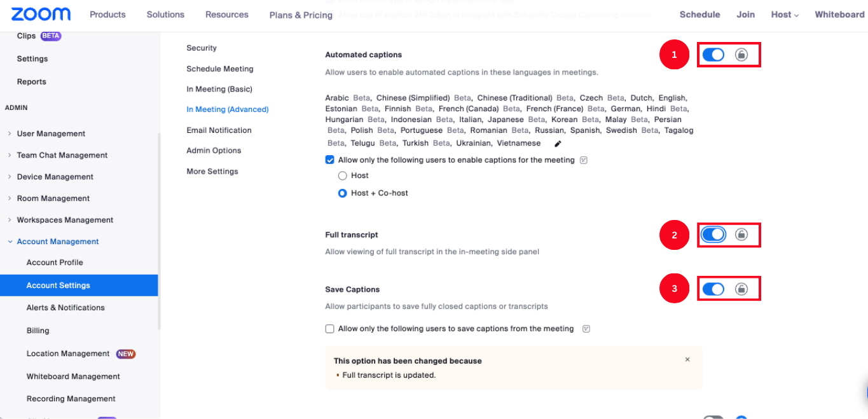Click the Save Captions heading

tap(352, 289)
